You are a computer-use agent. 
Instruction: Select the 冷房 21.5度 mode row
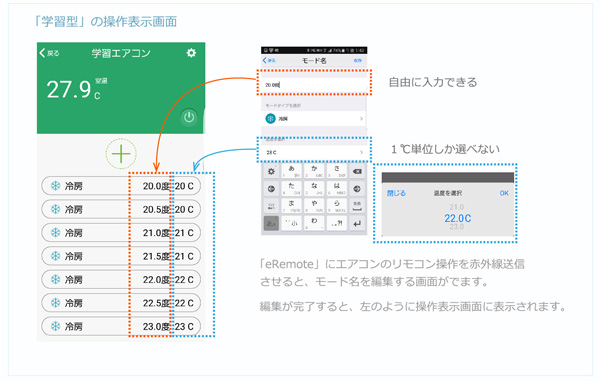121,256
